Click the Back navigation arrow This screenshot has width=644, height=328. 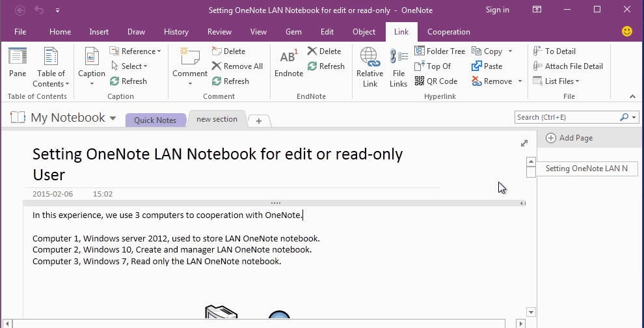coord(20,10)
